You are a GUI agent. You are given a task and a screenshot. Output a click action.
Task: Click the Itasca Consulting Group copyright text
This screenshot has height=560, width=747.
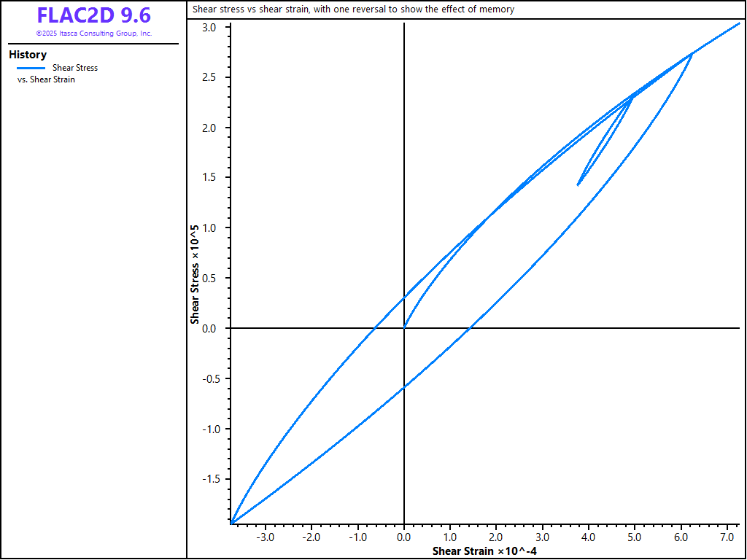pyautogui.click(x=93, y=34)
